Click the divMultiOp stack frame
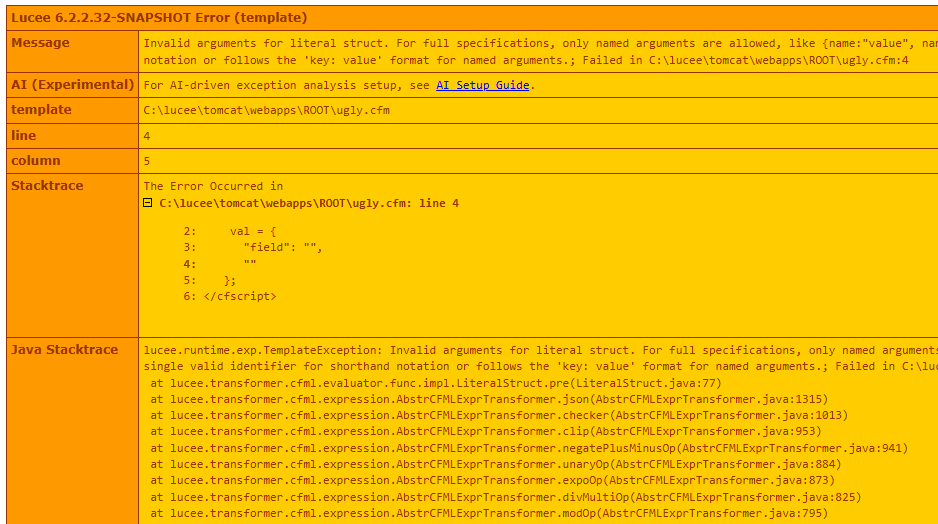Viewport: 938px width, 524px height. point(506,497)
